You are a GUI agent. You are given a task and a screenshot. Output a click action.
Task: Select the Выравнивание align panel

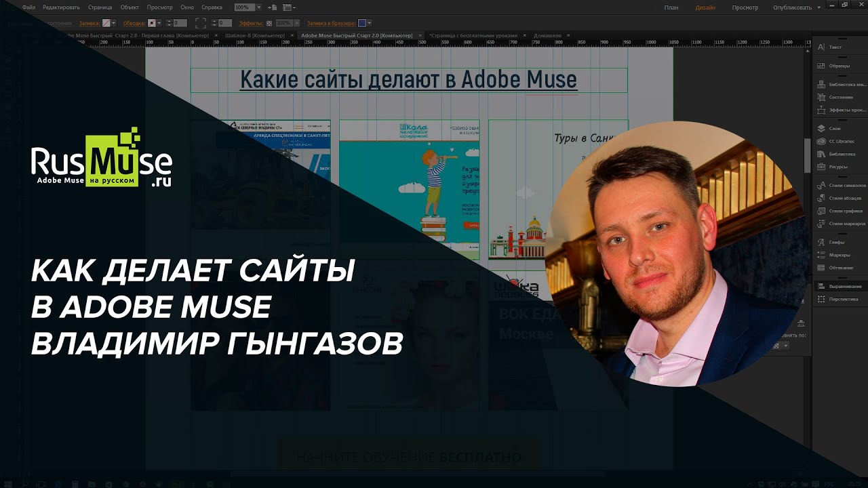pos(841,286)
